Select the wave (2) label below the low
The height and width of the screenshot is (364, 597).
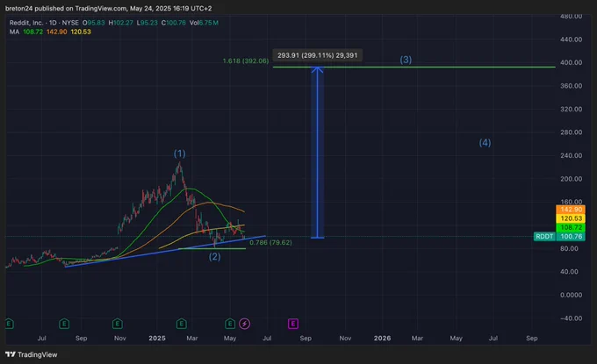tap(215, 257)
